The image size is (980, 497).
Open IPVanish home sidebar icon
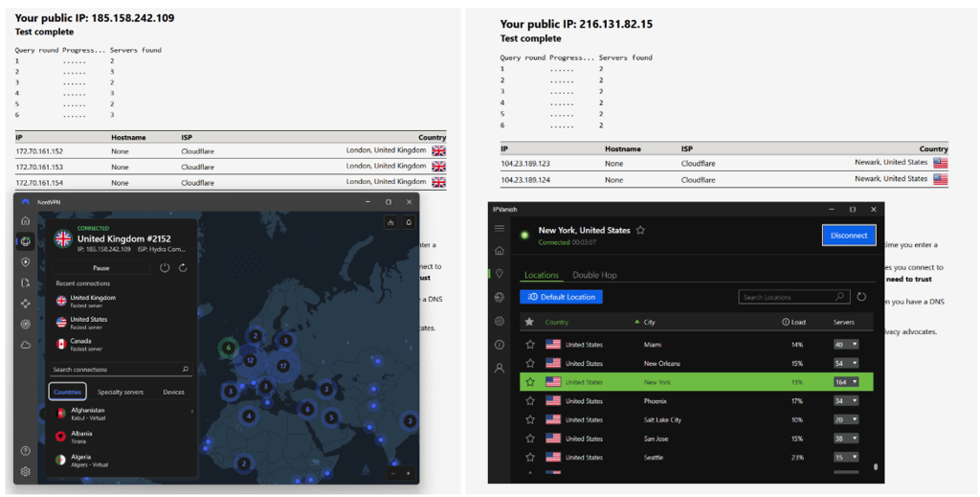(499, 251)
